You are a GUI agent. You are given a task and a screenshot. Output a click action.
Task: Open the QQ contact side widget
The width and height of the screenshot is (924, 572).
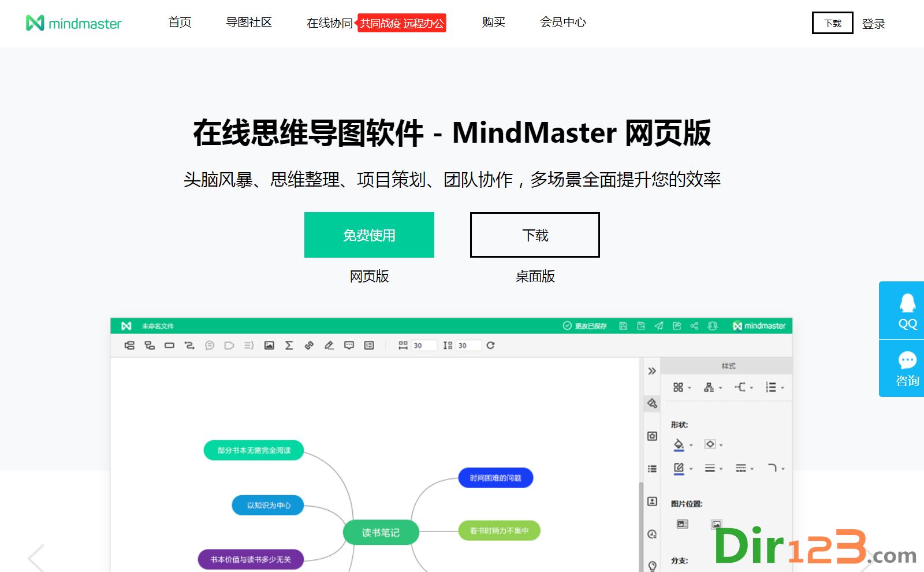pos(901,310)
